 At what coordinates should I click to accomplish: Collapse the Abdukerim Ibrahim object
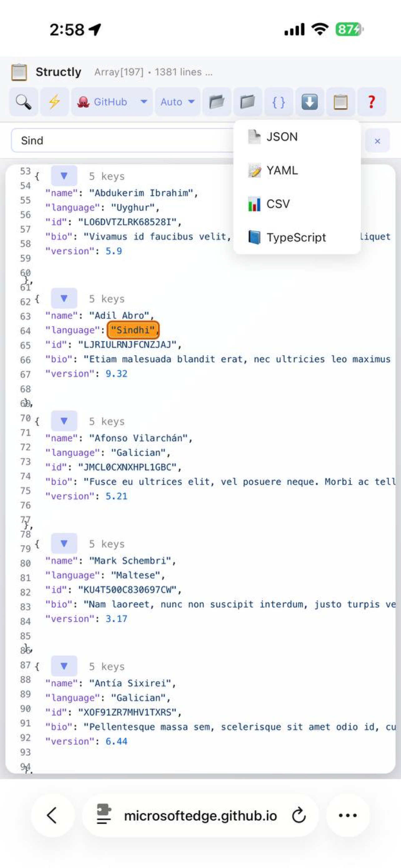(x=64, y=176)
